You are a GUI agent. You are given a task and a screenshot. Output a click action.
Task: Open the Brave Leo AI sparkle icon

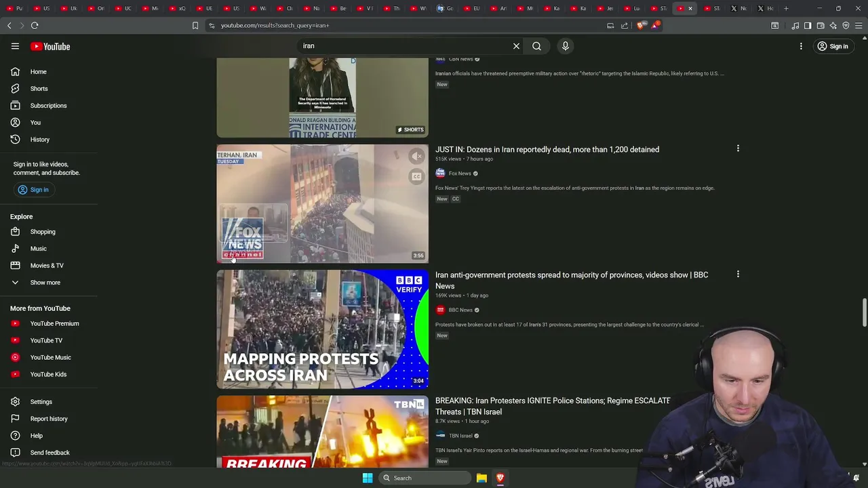tap(833, 26)
